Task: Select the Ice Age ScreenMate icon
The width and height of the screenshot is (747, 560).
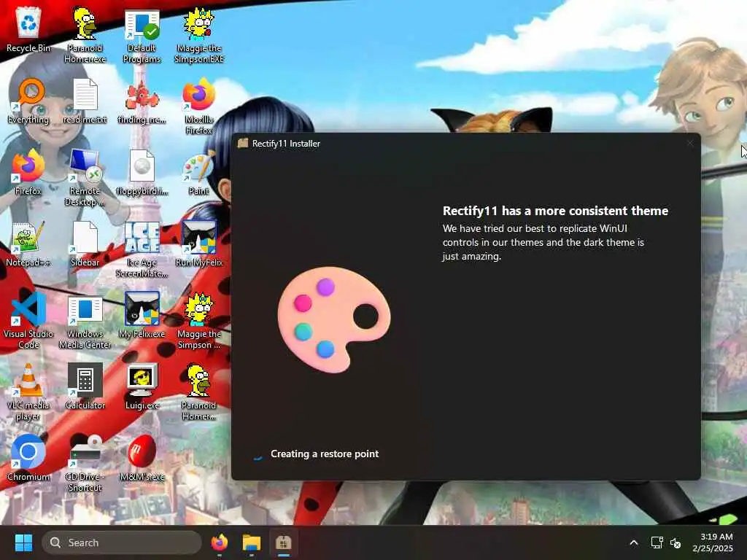Action: coord(142,249)
